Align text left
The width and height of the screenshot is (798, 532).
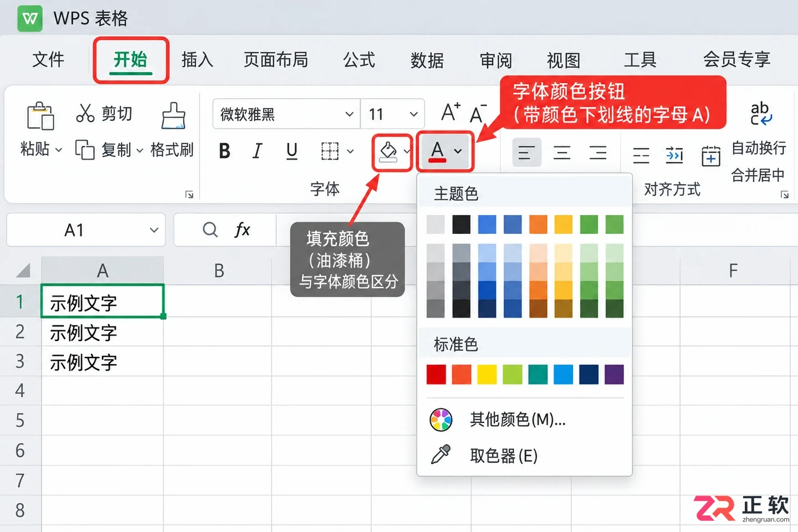click(526, 152)
